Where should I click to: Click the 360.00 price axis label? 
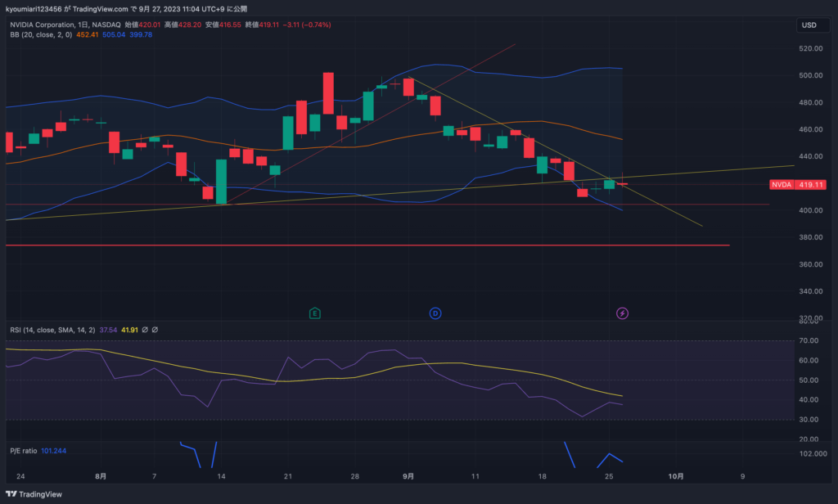[811, 264]
